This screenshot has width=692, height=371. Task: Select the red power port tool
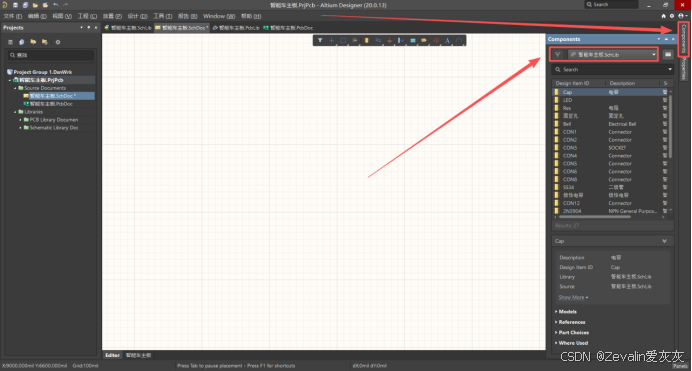tap(389, 41)
